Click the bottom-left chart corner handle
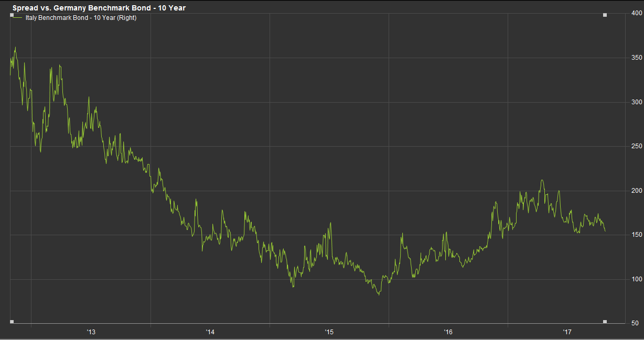The image size is (644, 340). [12, 321]
